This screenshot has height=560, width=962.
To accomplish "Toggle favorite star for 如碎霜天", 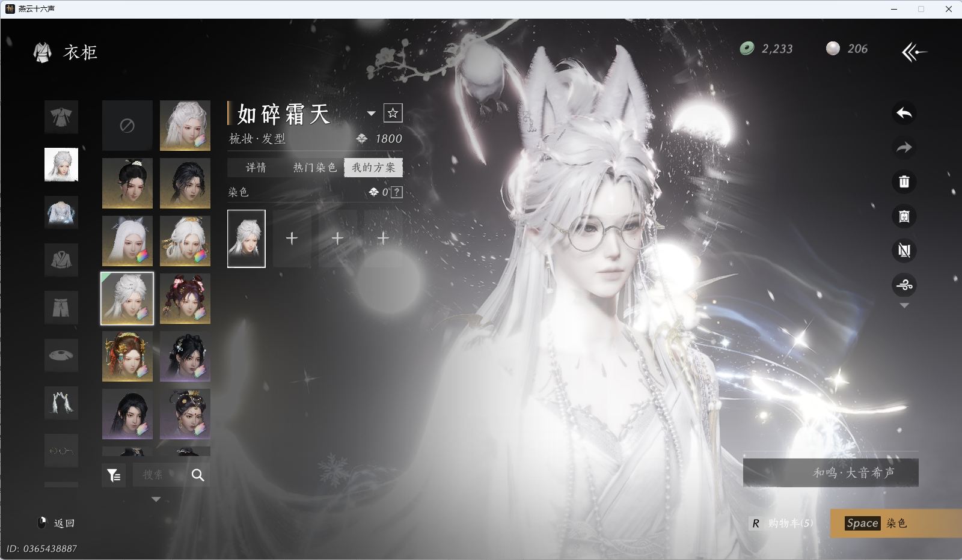I will [393, 113].
